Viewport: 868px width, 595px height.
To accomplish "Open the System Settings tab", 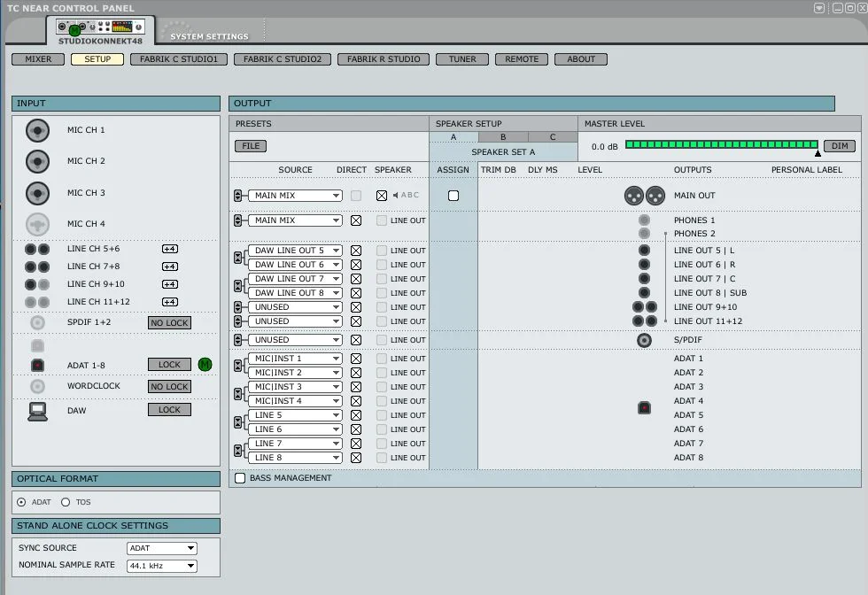I will pos(209,36).
